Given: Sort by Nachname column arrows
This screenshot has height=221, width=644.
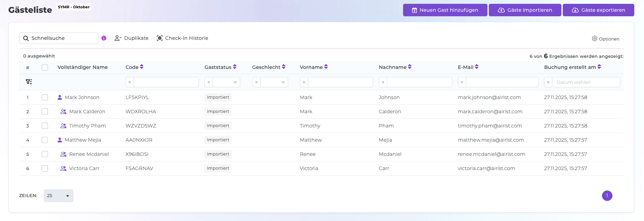Looking at the screenshot, I should [x=410, y=67].
